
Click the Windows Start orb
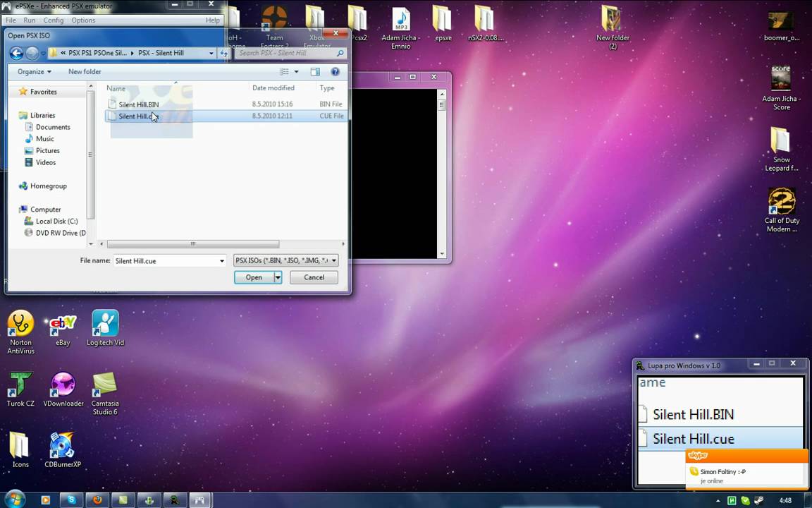click(14, 499)
